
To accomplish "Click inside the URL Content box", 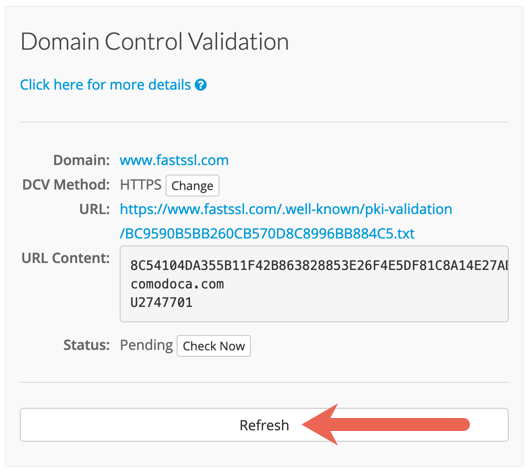I will tap(314, 284).
